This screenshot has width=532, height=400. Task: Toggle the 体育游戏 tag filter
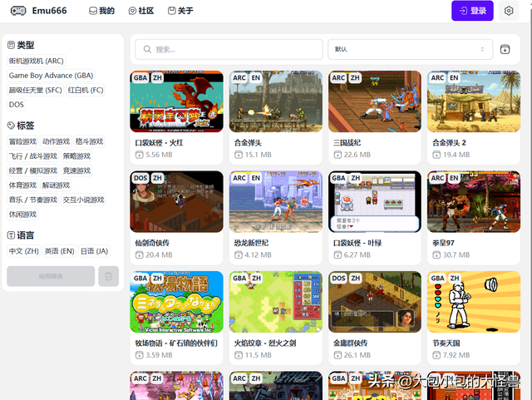[22, 185]
